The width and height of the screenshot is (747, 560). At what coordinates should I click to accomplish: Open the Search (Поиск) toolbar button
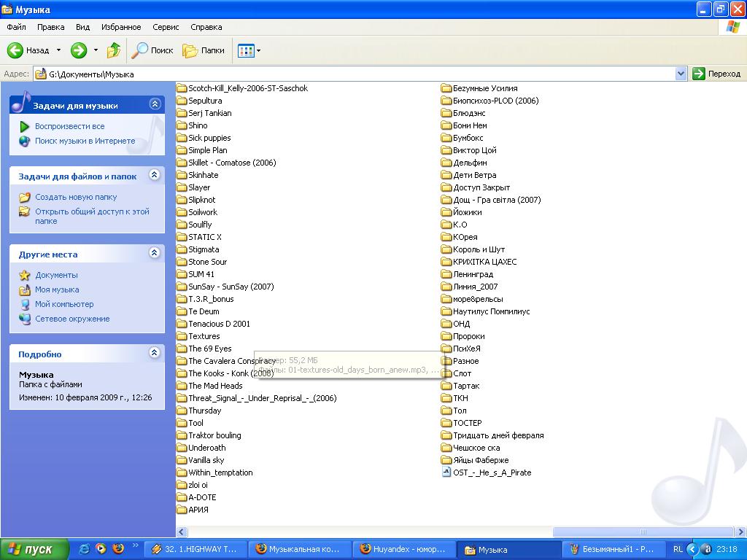tap(152, 50)
